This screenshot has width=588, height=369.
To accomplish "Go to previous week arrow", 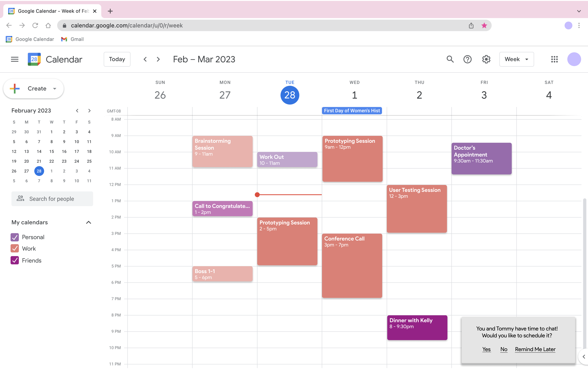I will (x=145, y=59).
